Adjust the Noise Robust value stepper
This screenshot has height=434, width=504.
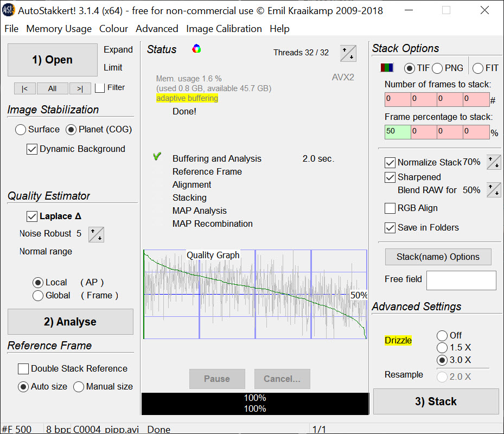[96, 234]
